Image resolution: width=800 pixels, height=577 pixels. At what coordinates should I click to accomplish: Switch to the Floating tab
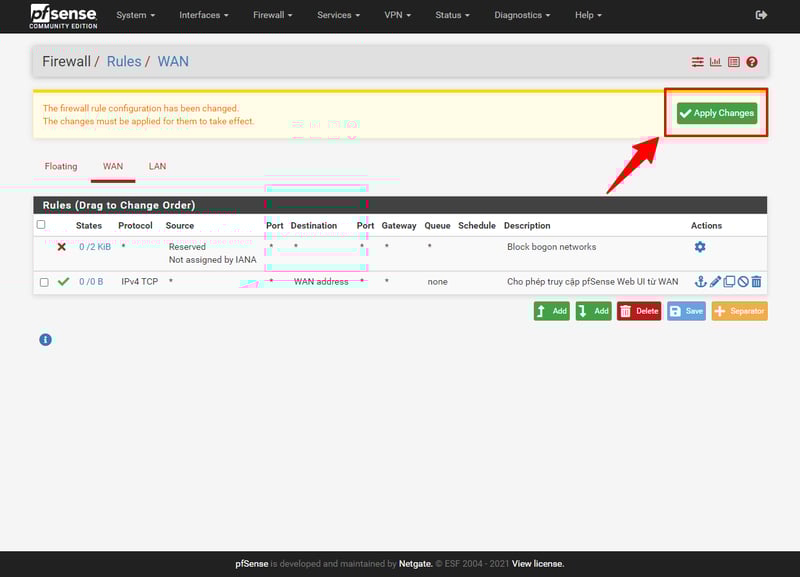(x=60, y=166)
